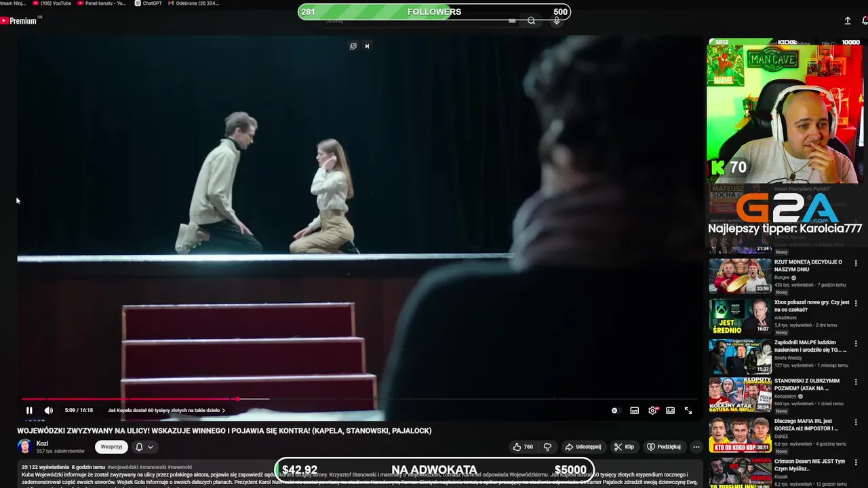This screenshot has height=488, width=868.
Task: Open player settings gear icon
Action: click(x=652, y=410)
